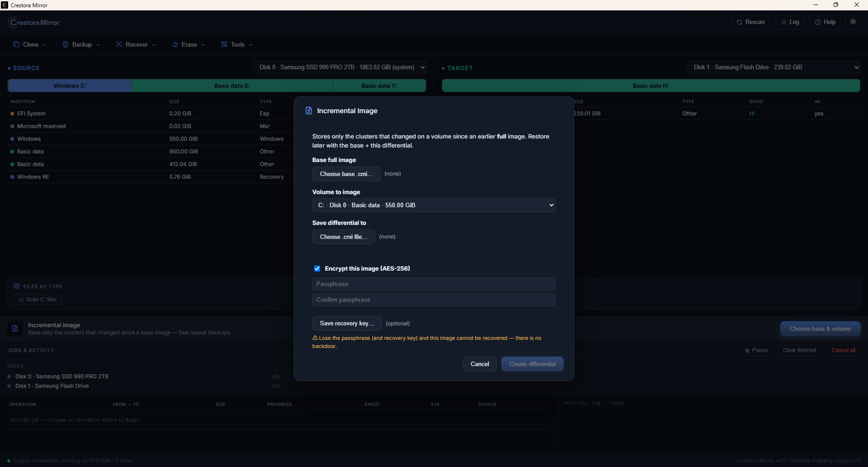Toggle the light/dark theme sun icon

tap(853, 22)
